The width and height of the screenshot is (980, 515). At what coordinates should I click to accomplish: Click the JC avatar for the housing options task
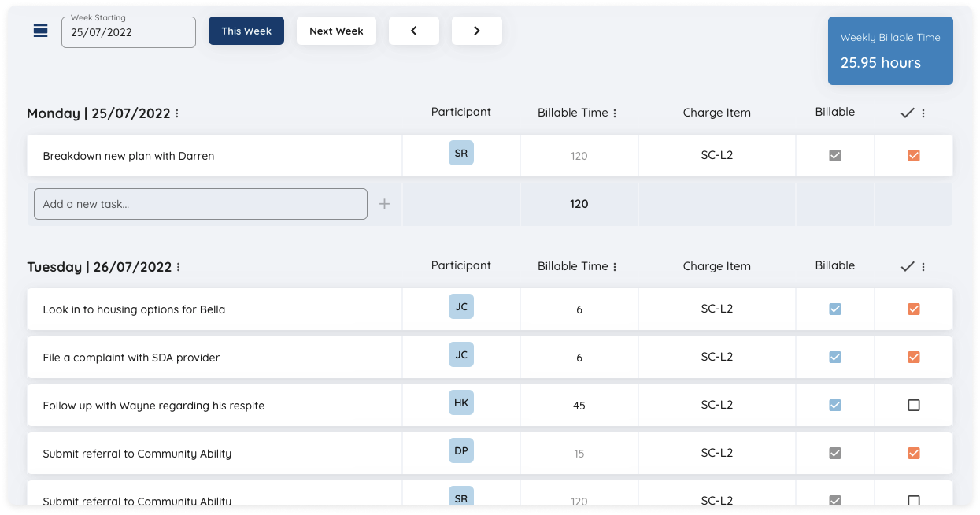click(460, 306)
